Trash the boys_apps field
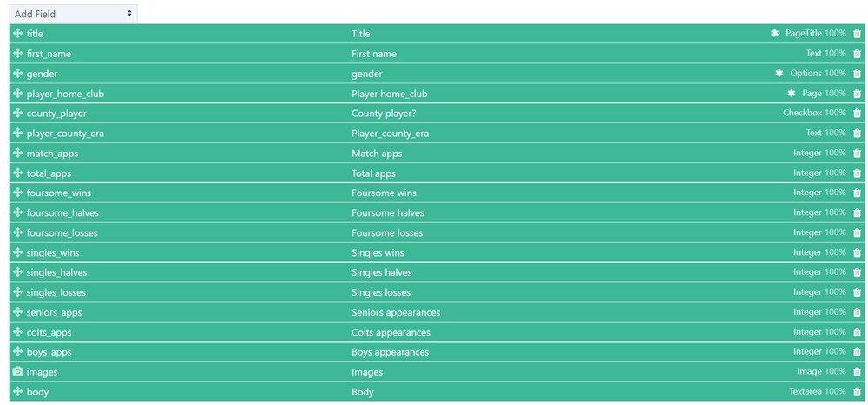This screenshot has width=868, height=405. (x=858, y=352)
